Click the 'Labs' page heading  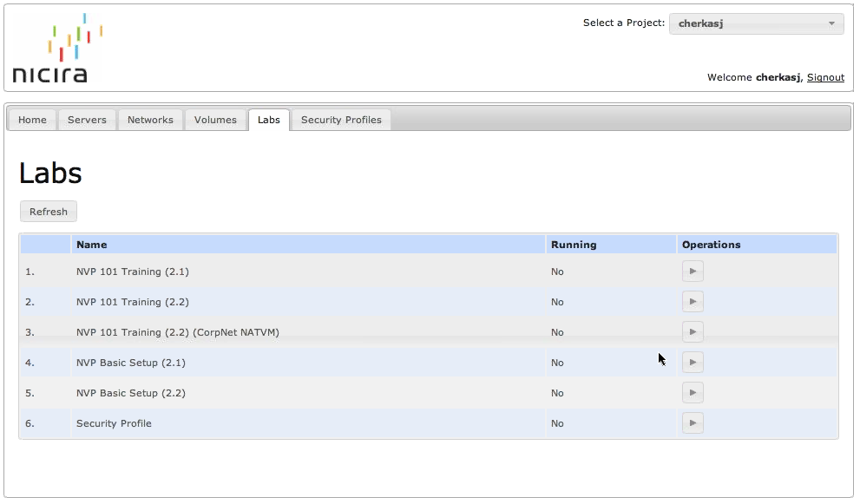click(x=50, y=173)
